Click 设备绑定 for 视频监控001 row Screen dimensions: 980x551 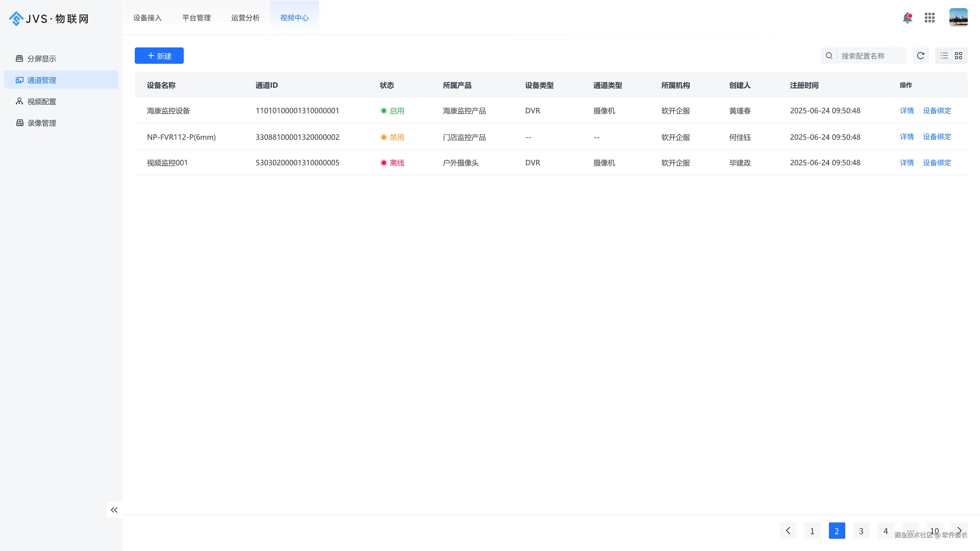point(937,163)
